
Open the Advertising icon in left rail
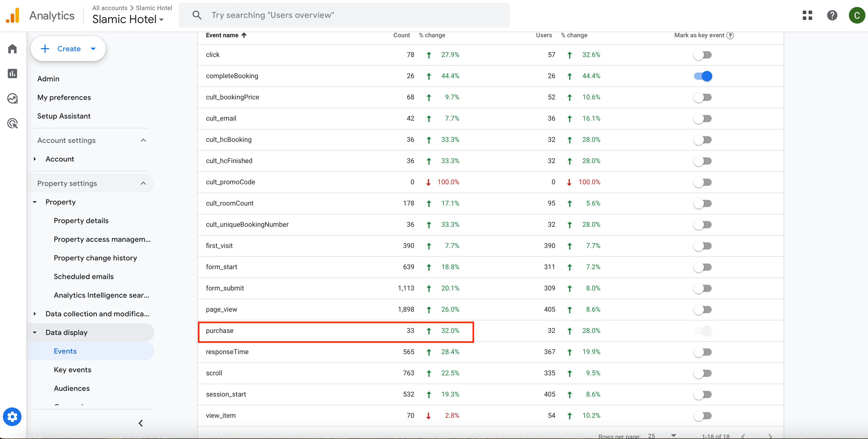pyautogui.click(x=12, y=123)
